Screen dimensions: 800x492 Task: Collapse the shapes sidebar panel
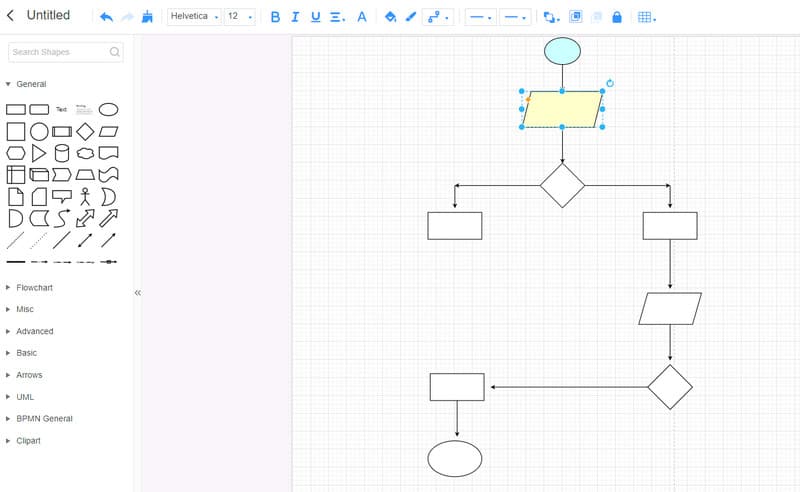pos(138,293)
